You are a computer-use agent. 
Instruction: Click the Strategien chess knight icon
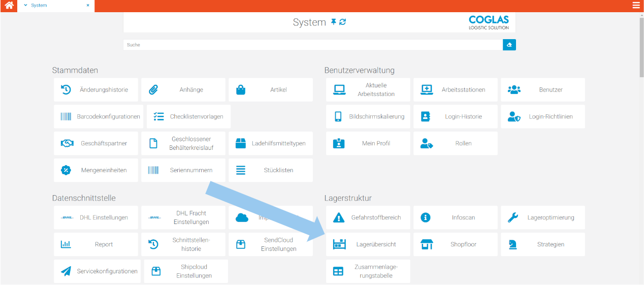(513, 244)
